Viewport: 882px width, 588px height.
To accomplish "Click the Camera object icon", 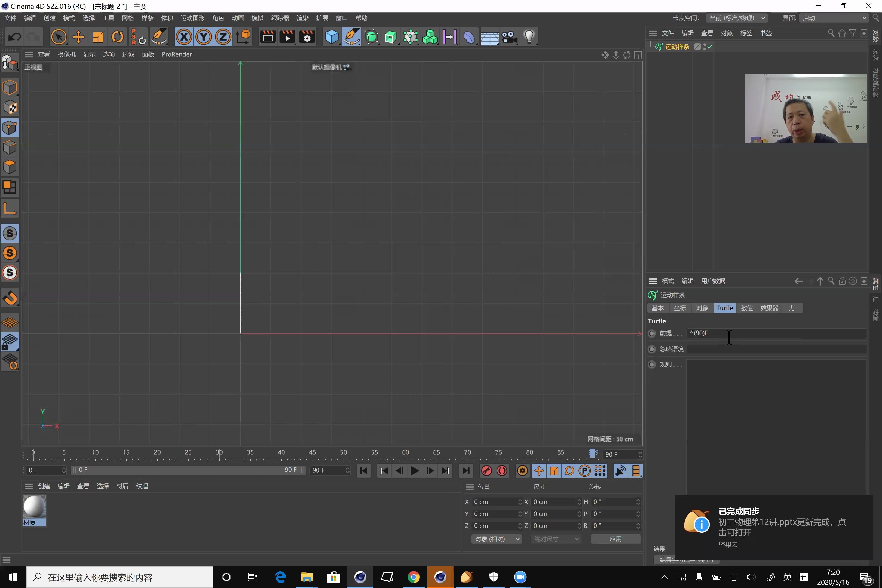I will 509,37.
